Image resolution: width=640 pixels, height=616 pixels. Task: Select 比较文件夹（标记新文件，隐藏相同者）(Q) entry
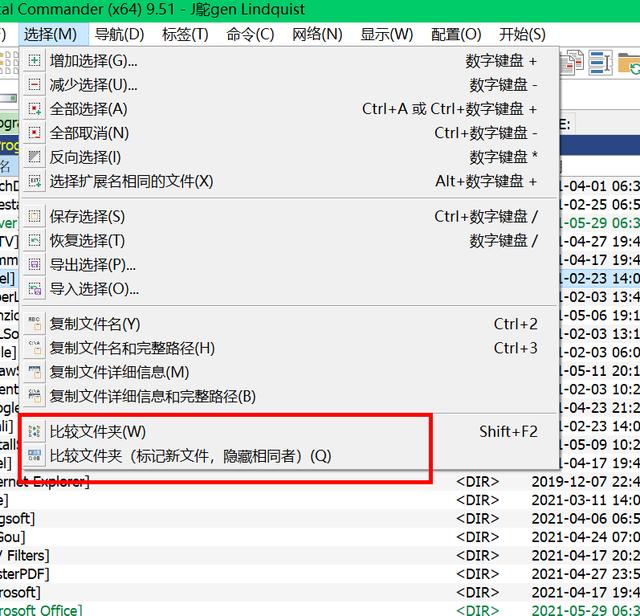click(x=190, y=456)
